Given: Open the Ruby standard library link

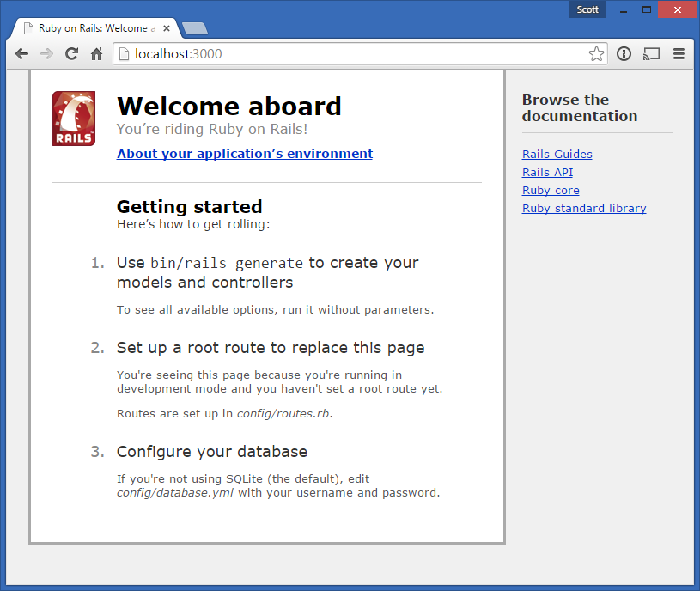Looking at the screenshot, I should pos(584,209).
